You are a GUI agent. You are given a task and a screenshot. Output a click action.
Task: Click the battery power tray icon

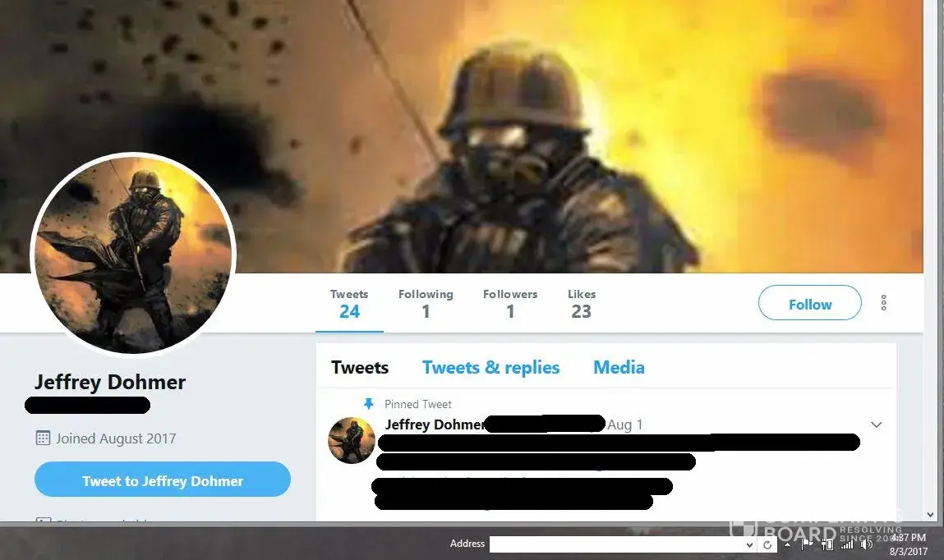[x=827, y=544]
